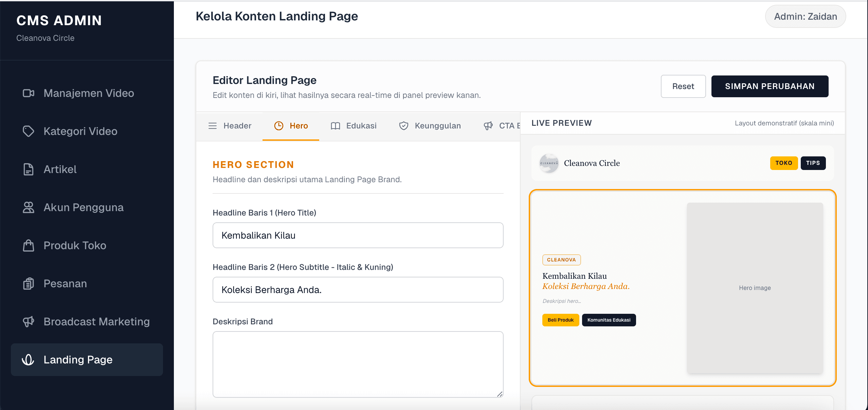Click the Cleanova Circle logo in preview
The image size is (868, 410).
549,163
